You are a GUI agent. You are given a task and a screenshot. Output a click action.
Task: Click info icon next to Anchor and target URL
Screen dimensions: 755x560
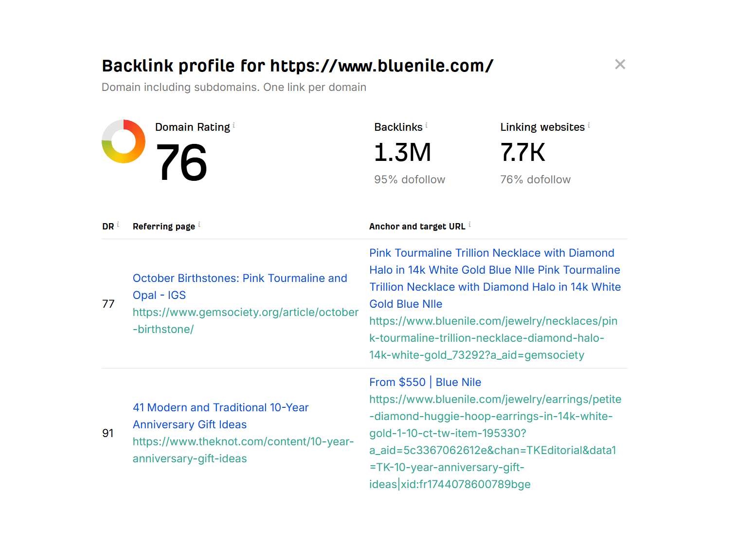[x=470, y=225]
